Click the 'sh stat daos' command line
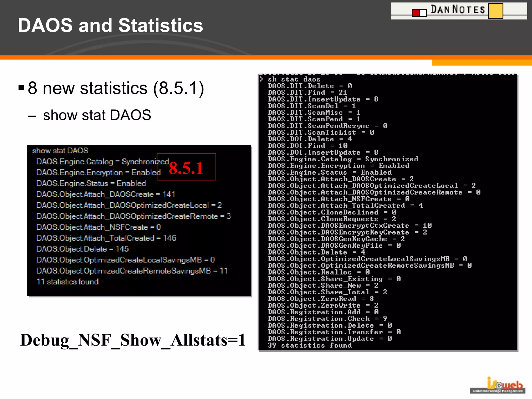 tap(294, 79)
